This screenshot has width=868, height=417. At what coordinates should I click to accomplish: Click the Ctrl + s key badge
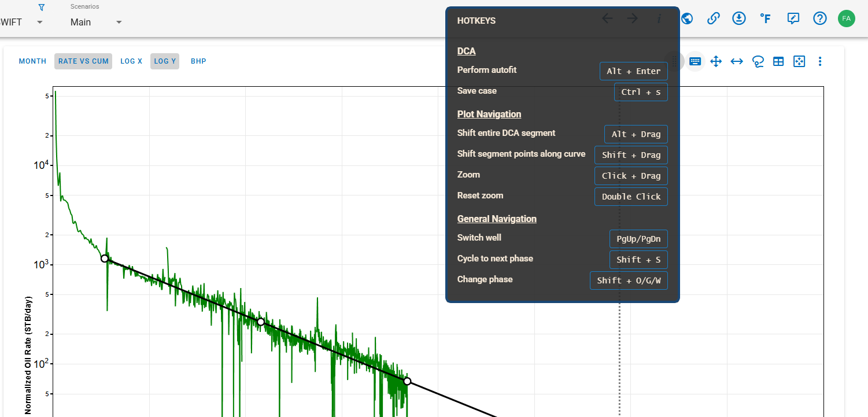click(641, 92)
